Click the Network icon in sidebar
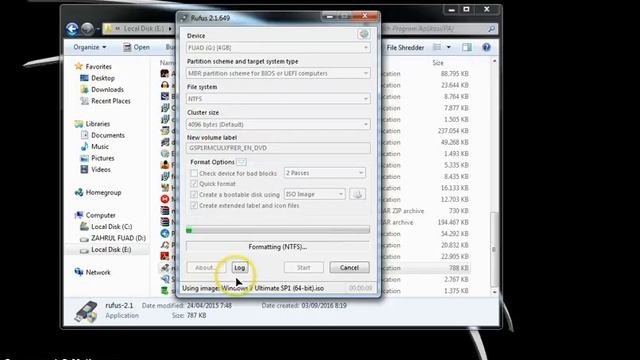640x360 pixels. point(79,272)
